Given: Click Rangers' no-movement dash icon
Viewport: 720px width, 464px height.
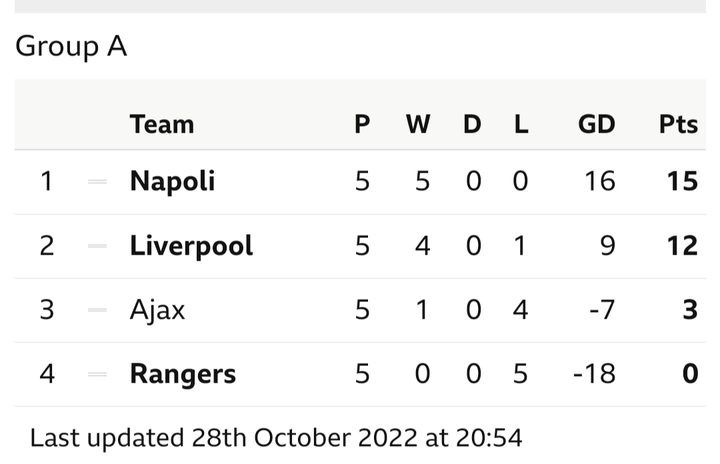Looking at the screenshot, I should tap(97, 374).
